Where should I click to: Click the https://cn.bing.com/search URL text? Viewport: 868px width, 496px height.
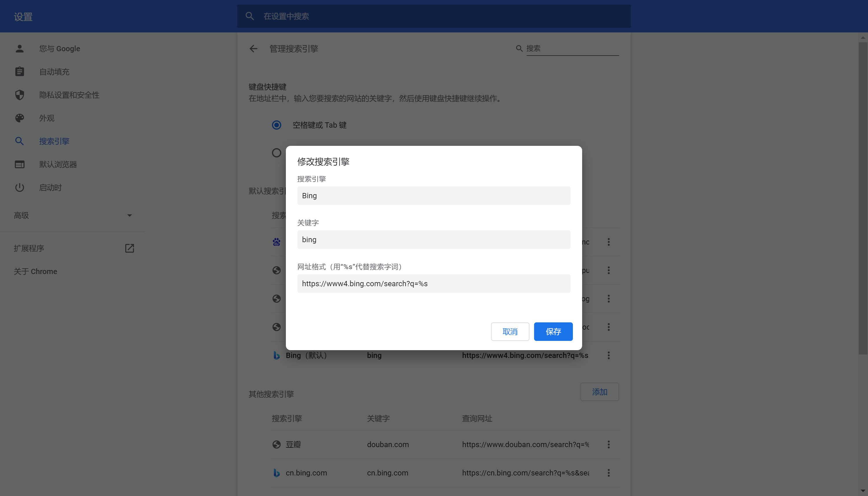pyautogui.click(x=525, y=473)
